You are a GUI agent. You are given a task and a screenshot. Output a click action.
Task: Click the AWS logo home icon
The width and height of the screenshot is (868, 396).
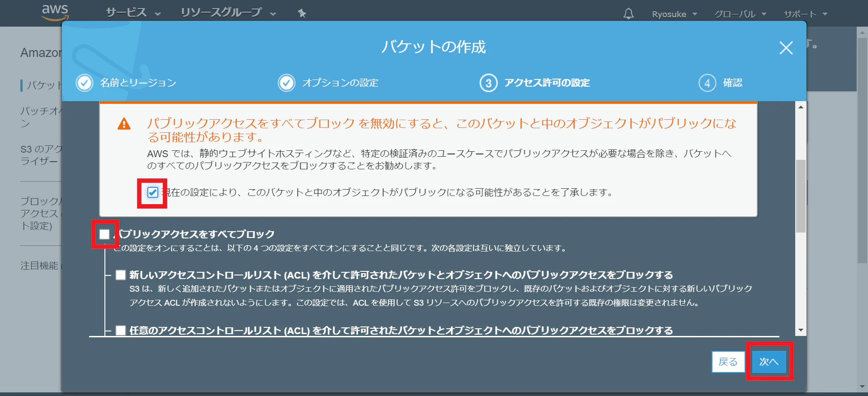point(55,12)
